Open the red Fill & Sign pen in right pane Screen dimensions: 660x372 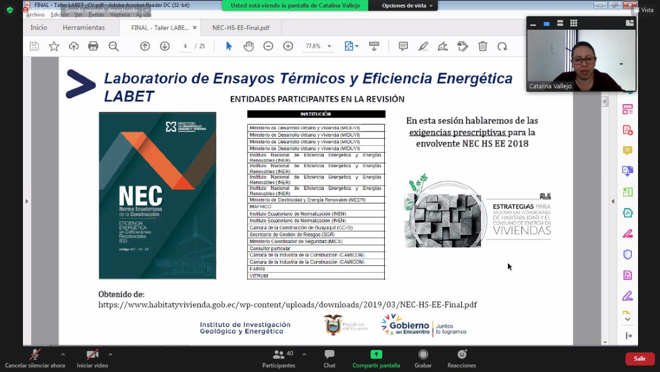628,233
